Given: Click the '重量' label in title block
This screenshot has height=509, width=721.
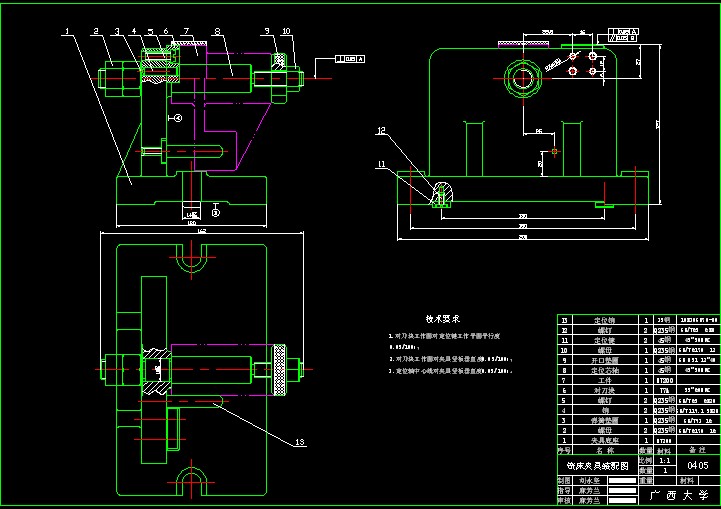Looking at the screenshot, I should 646,480.
